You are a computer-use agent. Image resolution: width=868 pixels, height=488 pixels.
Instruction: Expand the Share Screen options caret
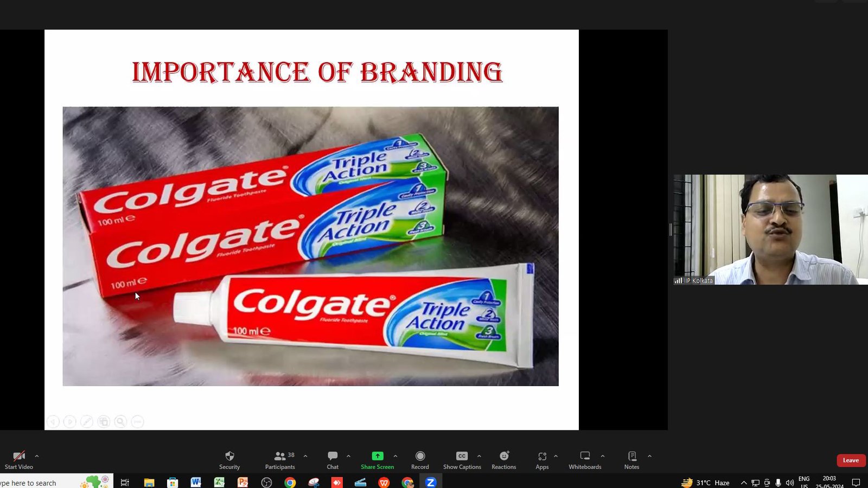395,456
